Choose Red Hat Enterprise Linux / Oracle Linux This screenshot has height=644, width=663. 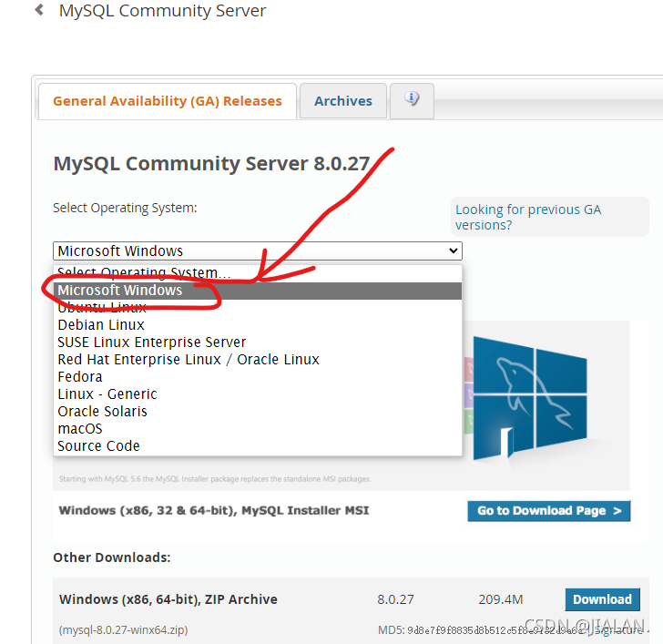pyautogui.click(x=258, y=360)
